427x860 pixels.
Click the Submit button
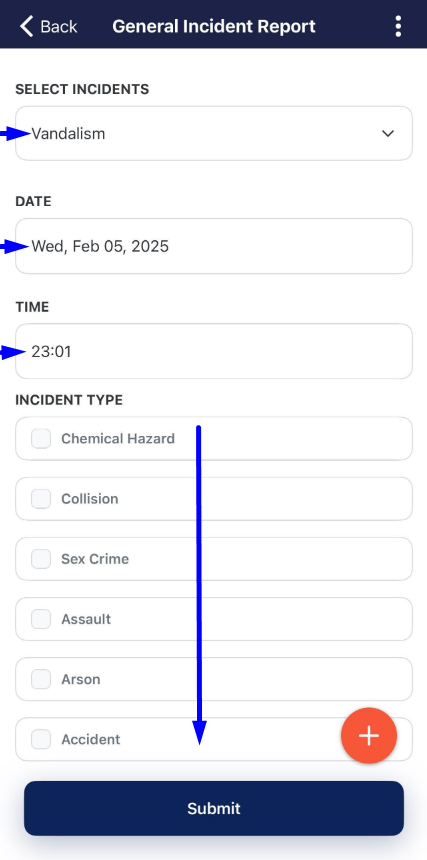pos(214,808)
